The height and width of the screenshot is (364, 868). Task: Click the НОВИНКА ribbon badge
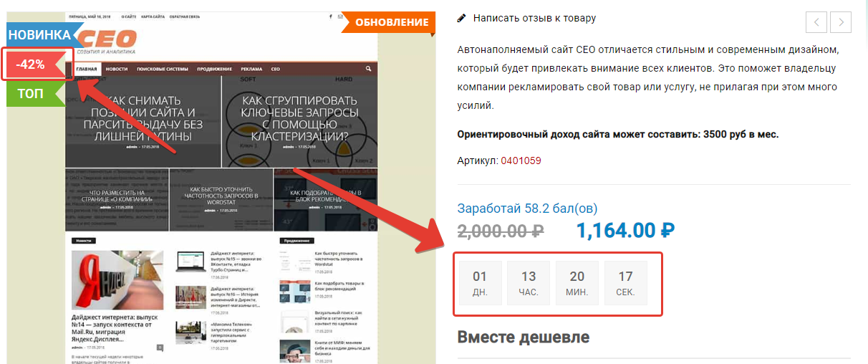click(x=40, y=34)
